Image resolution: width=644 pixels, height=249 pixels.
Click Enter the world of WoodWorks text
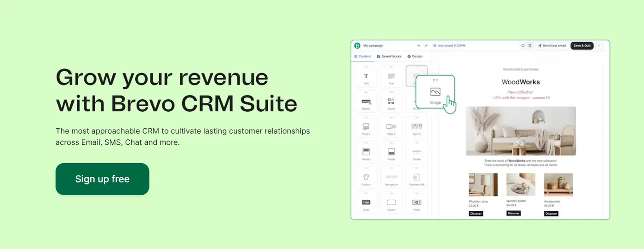point(521,163)
